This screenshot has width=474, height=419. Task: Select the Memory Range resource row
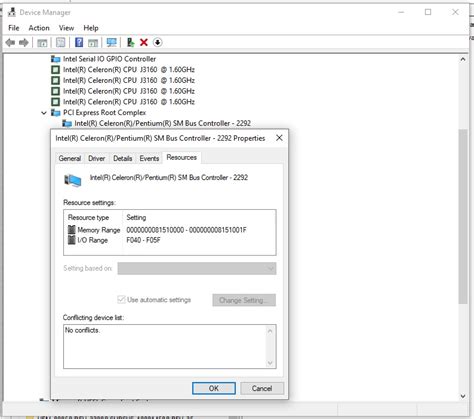click(x=157, y=230)
